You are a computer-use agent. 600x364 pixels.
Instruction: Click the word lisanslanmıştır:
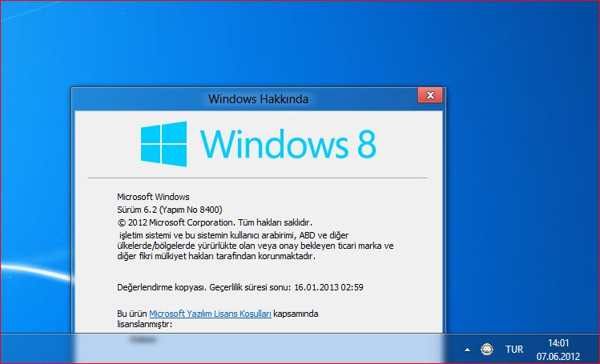click(x=145, y=324)
